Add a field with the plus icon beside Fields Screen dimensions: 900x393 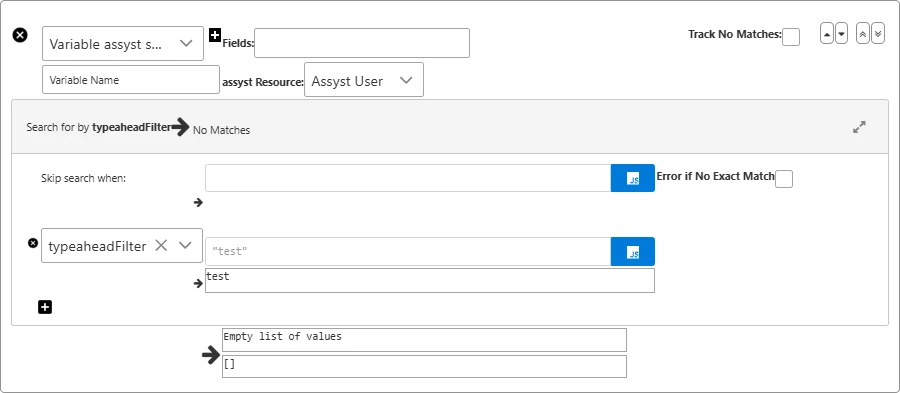215,35
